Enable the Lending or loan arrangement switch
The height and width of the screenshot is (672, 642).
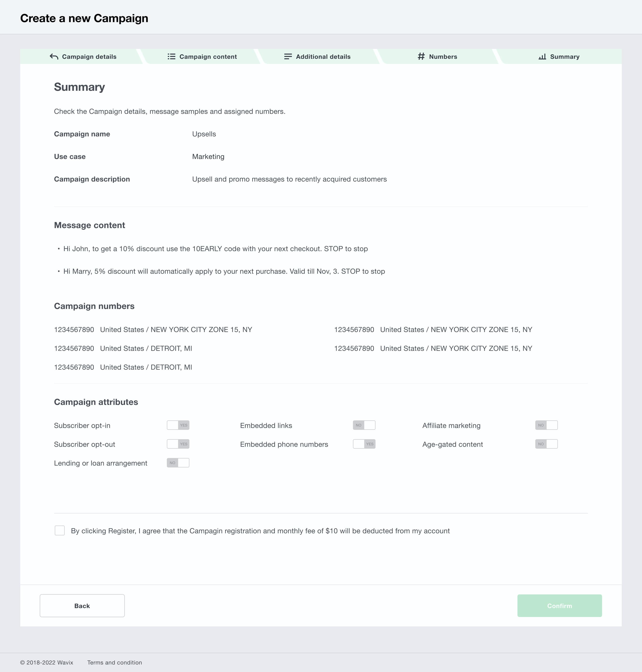point(178,463)
